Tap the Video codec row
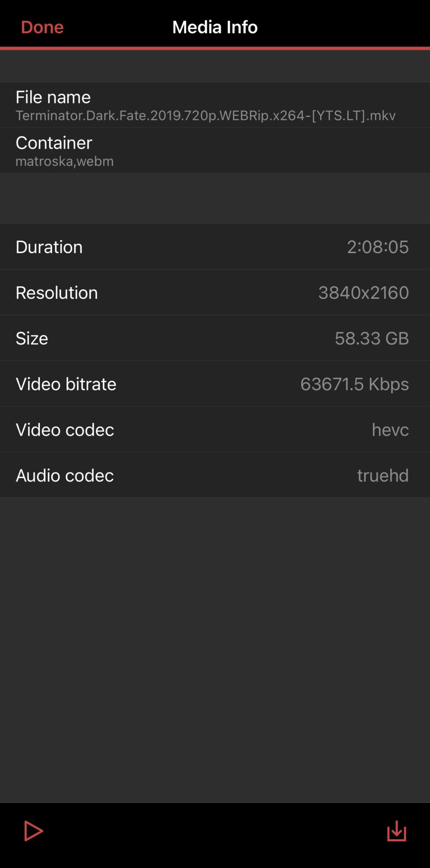The image size is (430, 868). 215,430
